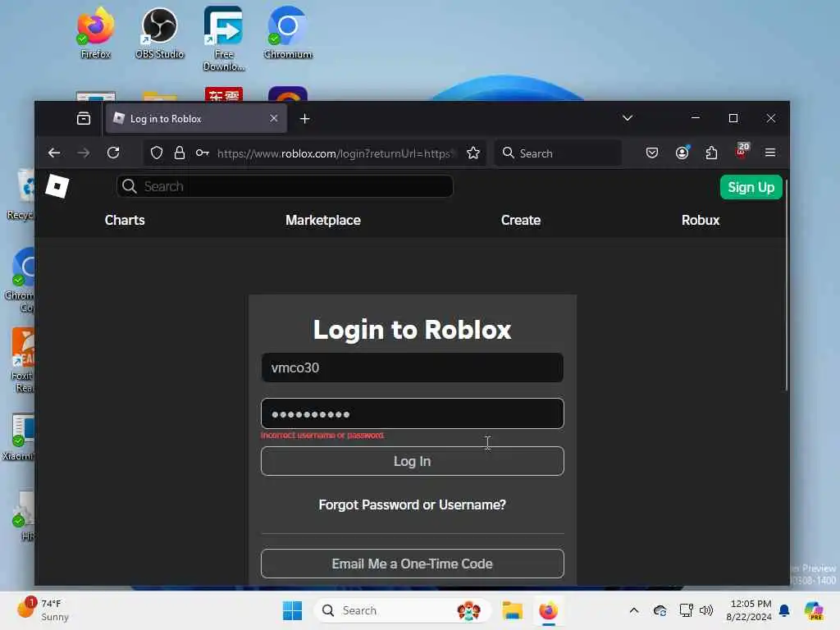Image resolution: width=840 pixels, height=630 pixels.
Task: Open the Charts nav item
Action: point(125,220)
